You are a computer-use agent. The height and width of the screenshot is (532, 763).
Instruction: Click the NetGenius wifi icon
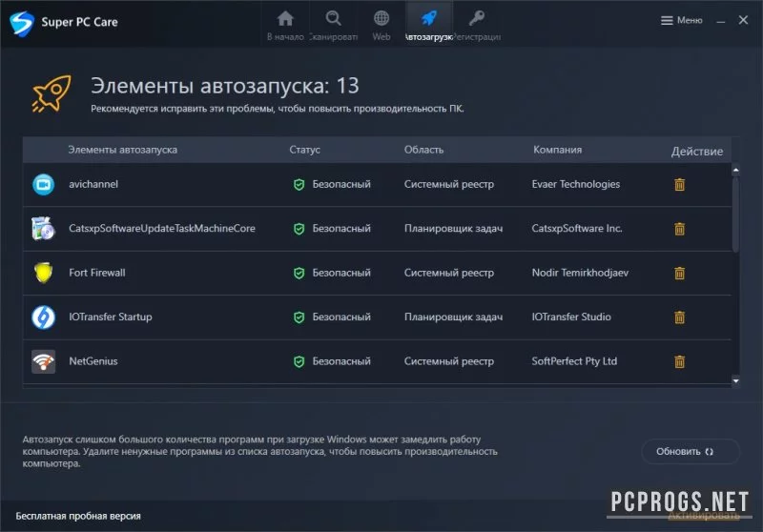click(x=43, y=361)
